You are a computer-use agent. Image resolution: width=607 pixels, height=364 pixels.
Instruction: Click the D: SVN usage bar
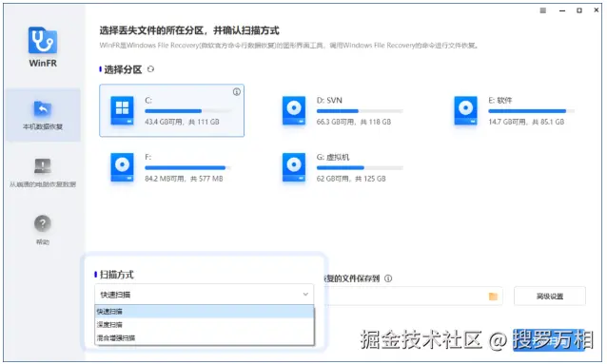pos(360,111)
